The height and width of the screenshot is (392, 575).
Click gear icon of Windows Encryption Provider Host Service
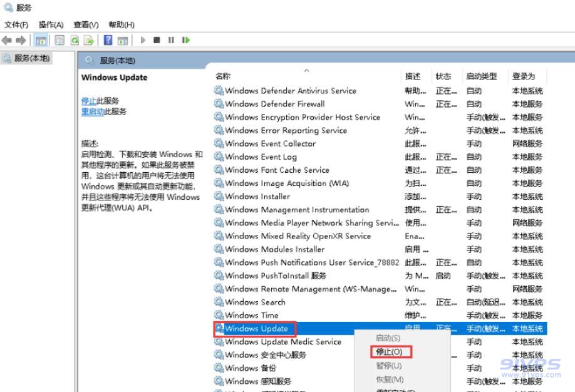(x=219, y=116)
